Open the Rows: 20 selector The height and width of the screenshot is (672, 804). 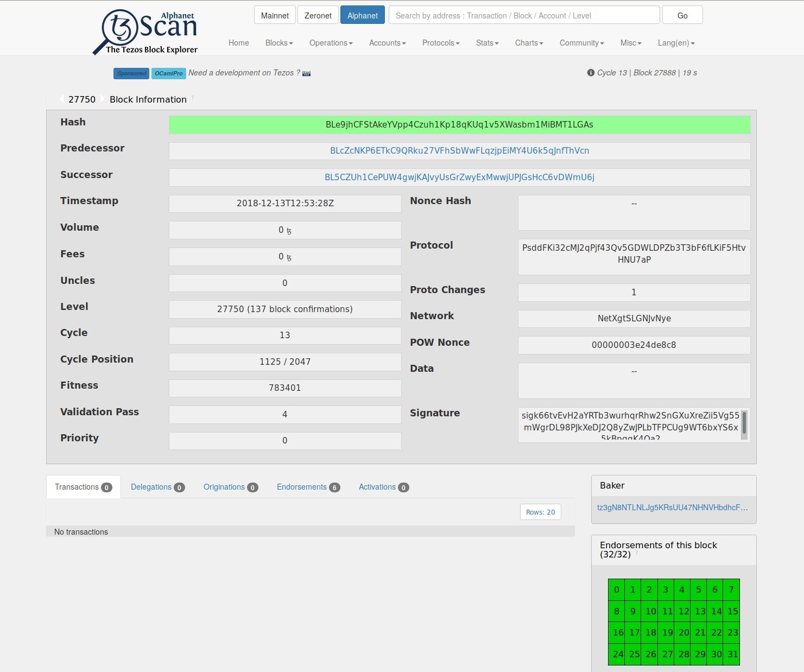click(540, 512)
